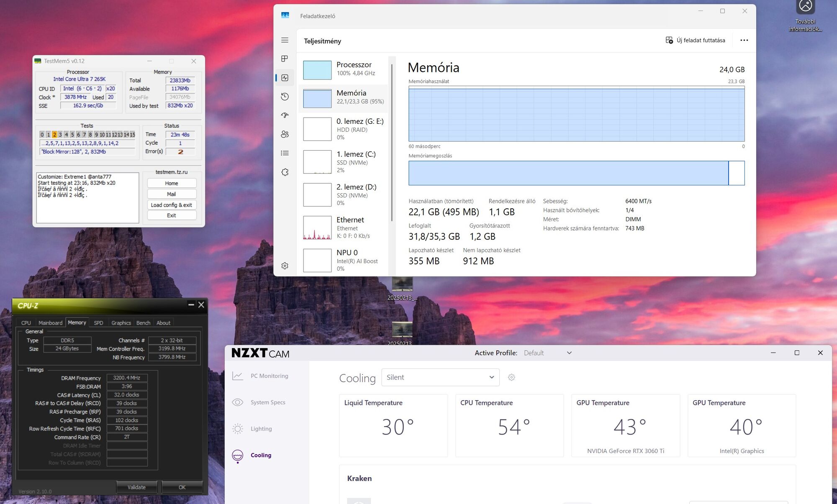Select 1. lemez (C:) SSD entry

click(x=344, y=162)
